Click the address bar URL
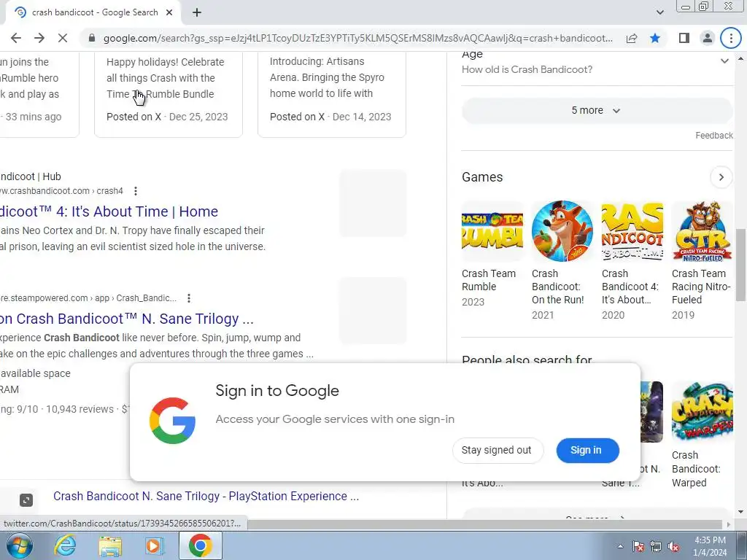The height and width of the screenshot is (560, 747). pyautogui.click(x=357, y=38)
